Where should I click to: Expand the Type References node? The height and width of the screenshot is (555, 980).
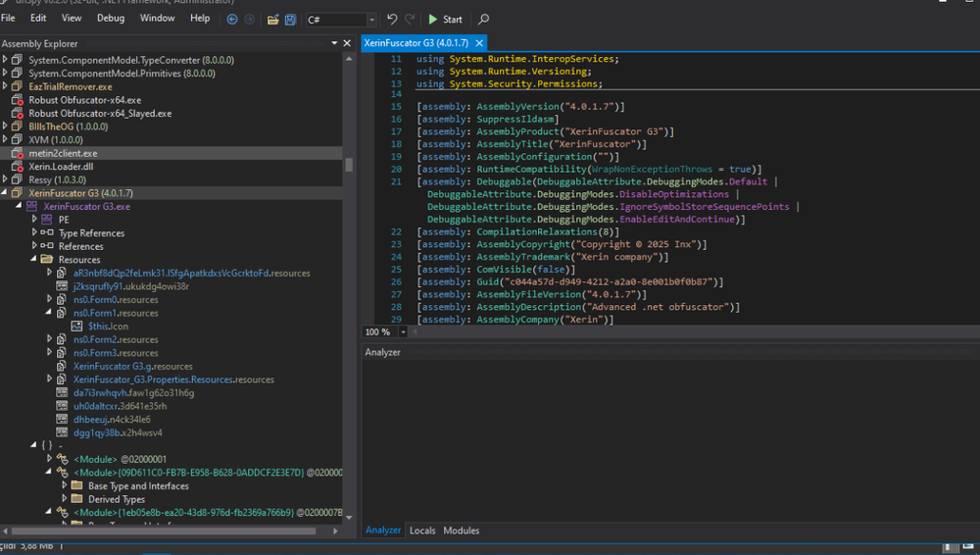[x=35, y=233]
